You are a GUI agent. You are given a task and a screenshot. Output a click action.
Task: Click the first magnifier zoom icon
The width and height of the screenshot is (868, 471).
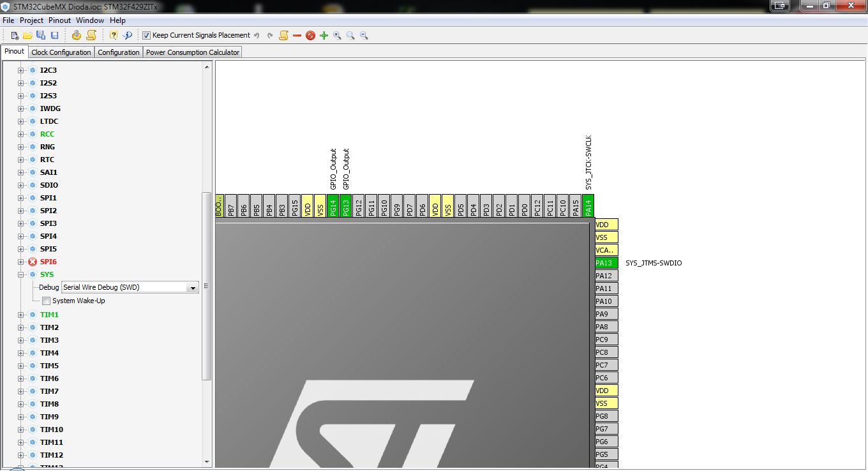click(x=337, y=36)
